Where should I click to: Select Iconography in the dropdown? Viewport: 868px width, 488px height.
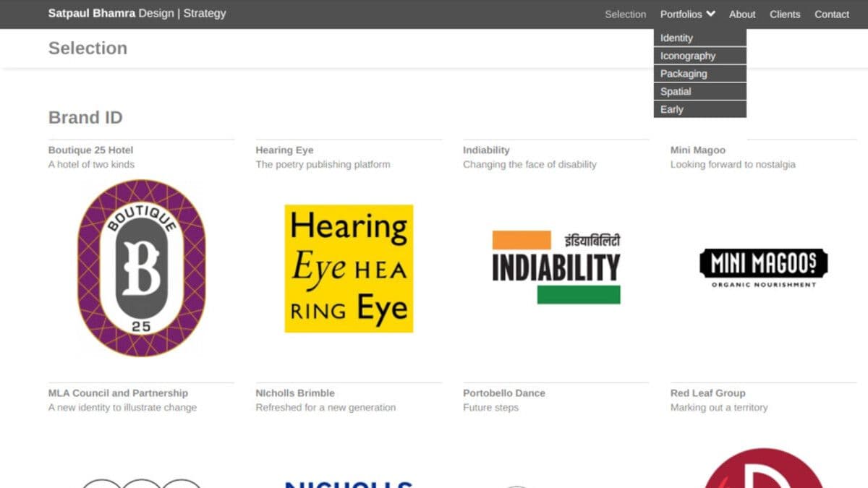click(x=688, y=56)
